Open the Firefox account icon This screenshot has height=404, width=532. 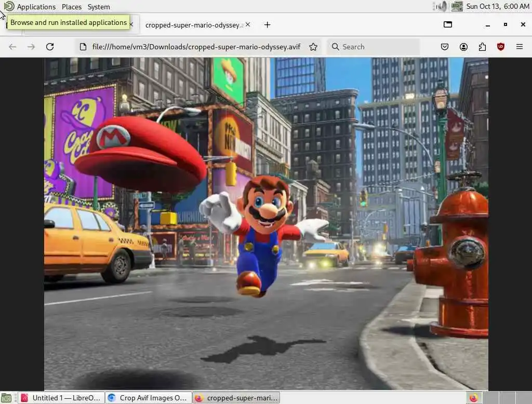463,47
